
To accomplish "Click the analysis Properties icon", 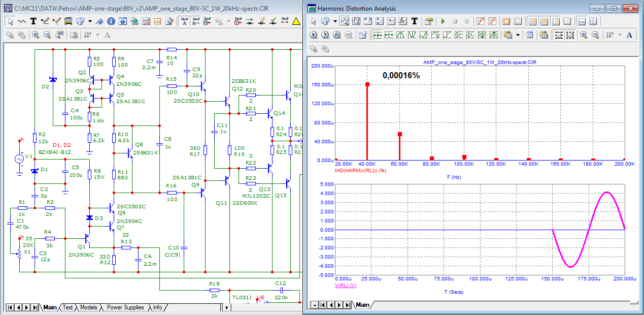I will click(429, 21).
